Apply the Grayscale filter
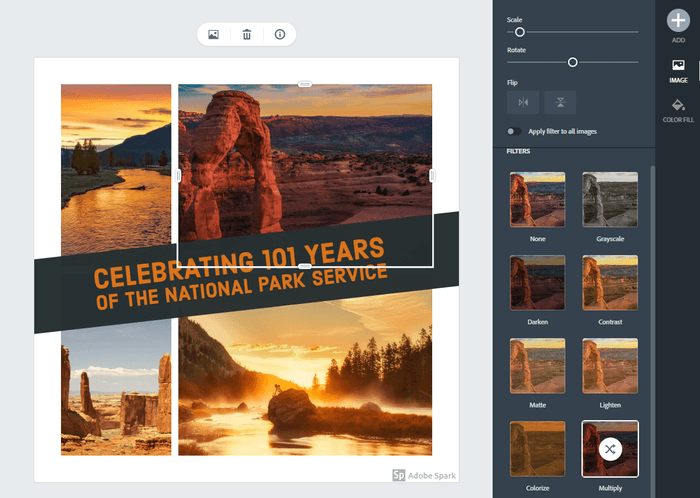The width and height of the screenshot is (700, 498). [x=610, y=200]
